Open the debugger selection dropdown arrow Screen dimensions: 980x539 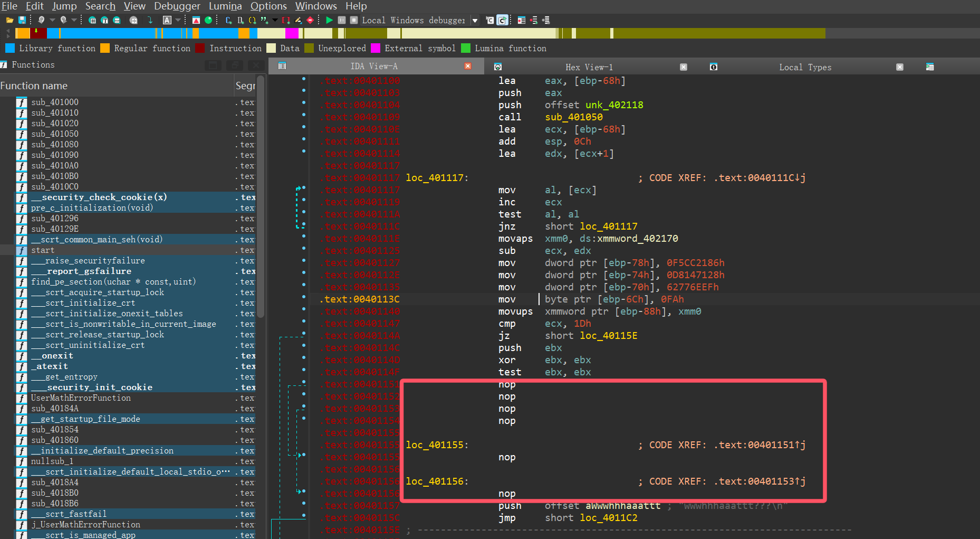(475, 21)
